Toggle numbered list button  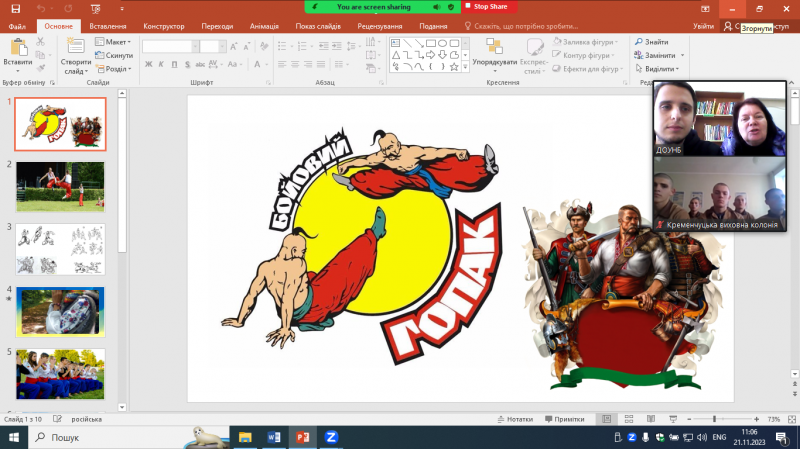tap(304, 46)
